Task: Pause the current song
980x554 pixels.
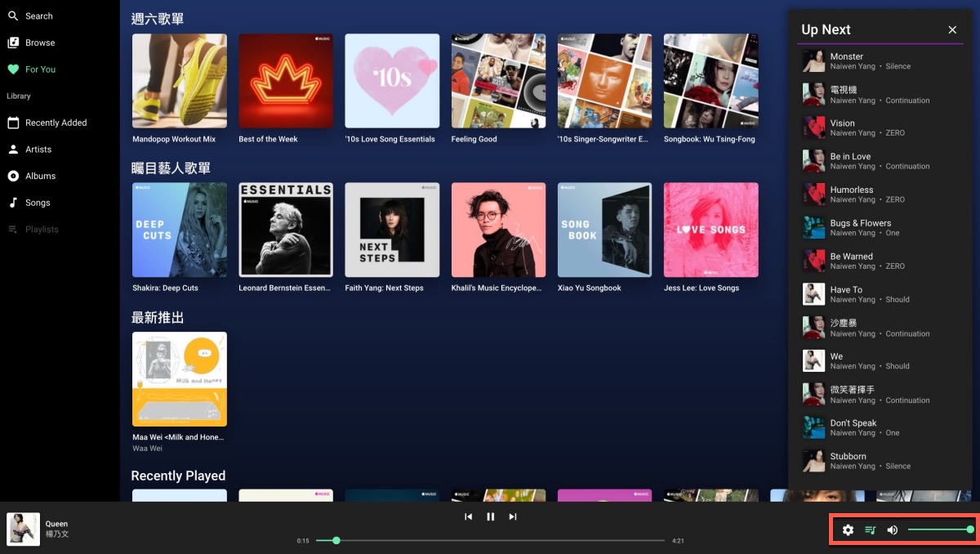Action: coord(491,516)
